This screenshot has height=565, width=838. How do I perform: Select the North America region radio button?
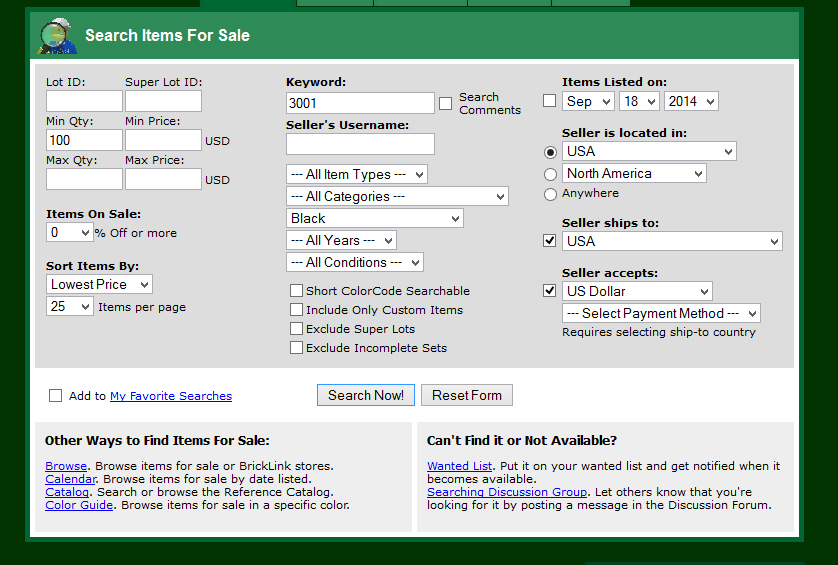tap(550, 174)
